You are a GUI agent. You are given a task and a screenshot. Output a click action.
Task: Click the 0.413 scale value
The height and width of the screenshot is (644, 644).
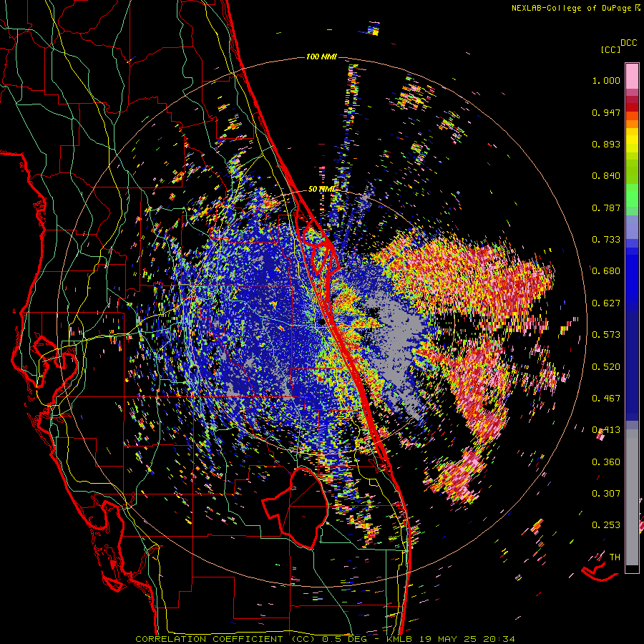(x=606, y=430)
